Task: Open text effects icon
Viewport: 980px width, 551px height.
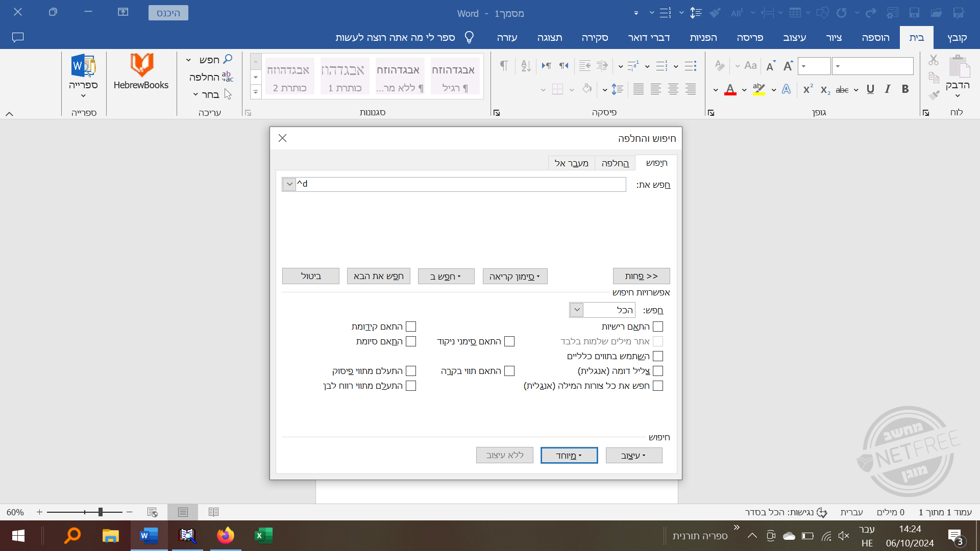Action: [x=787, y=89]
